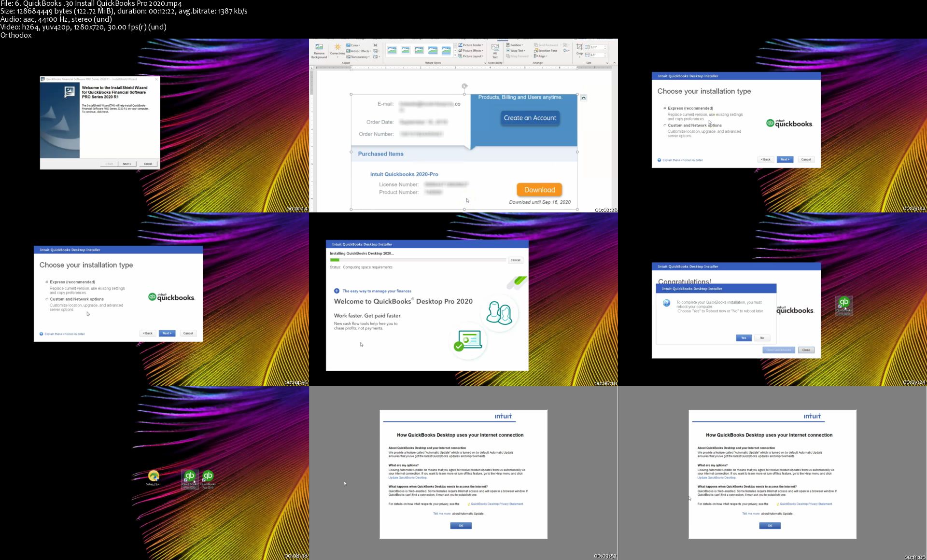The image size is (927, 560).
Task: Click the Group objects icon in Arrange group
Action: [566, 45]
